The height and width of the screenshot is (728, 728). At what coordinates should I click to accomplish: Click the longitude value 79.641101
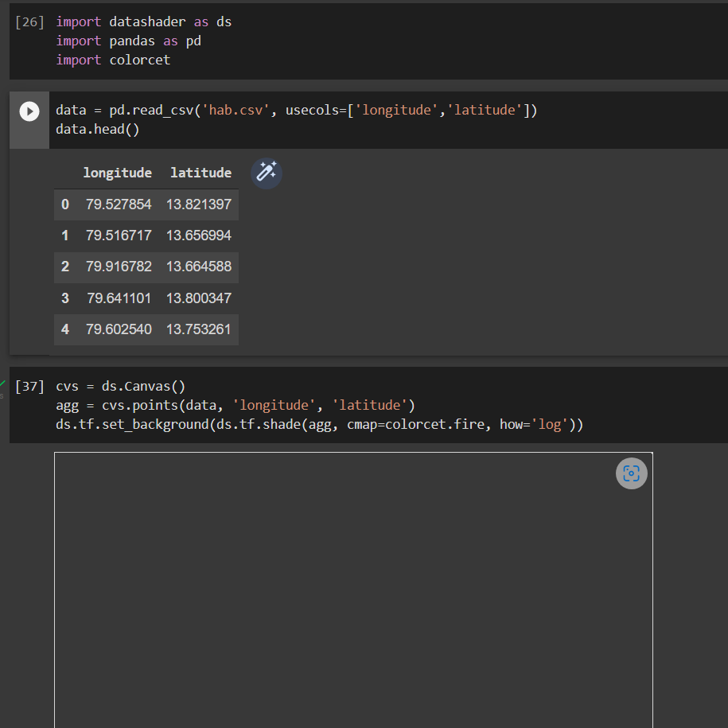point(119,298)
